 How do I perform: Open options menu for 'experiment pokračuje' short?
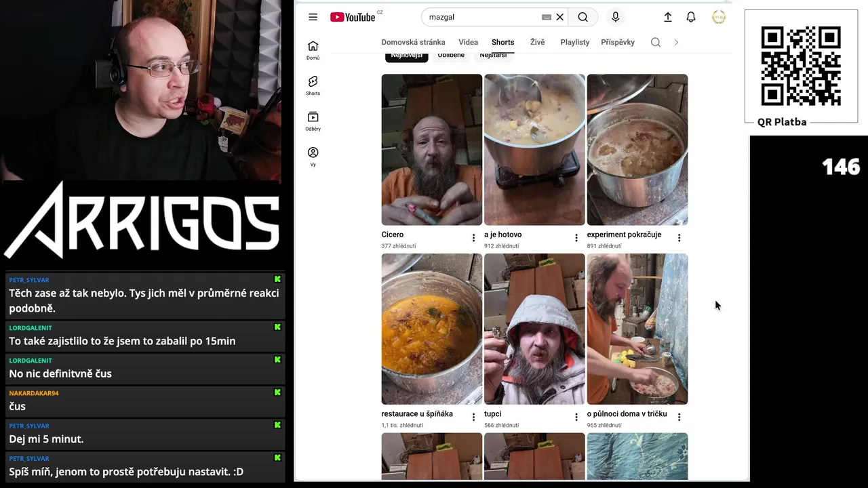679,238
